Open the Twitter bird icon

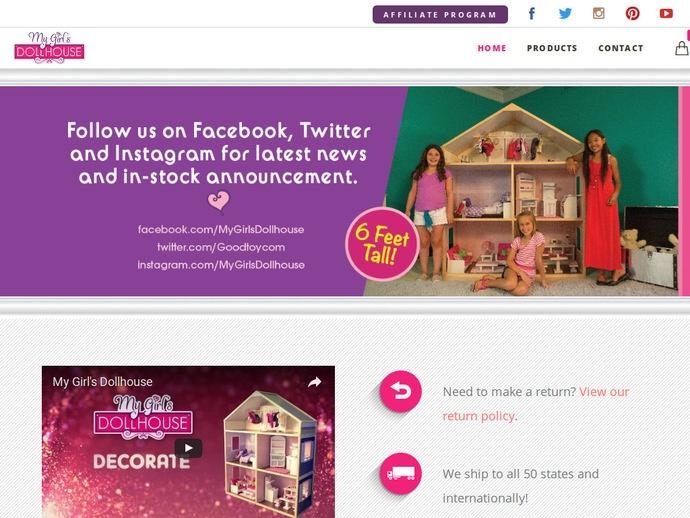565,14
